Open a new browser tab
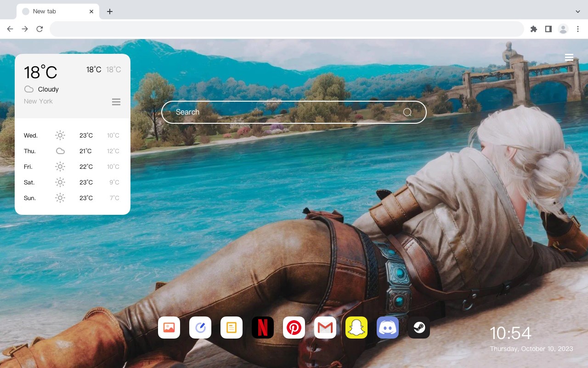This screenshot has width=588, height=368. click(x=110, y=11)
